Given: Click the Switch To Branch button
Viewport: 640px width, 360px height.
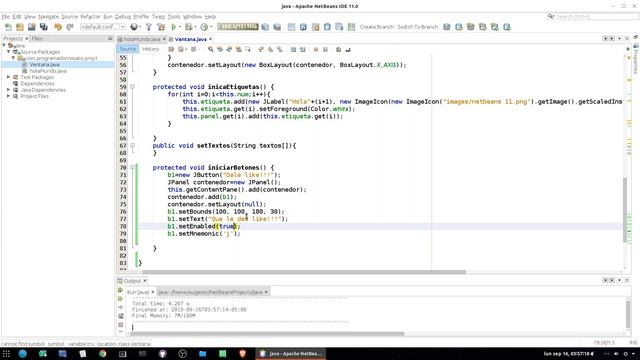Looking at the screenshot, I should point(418,27).
